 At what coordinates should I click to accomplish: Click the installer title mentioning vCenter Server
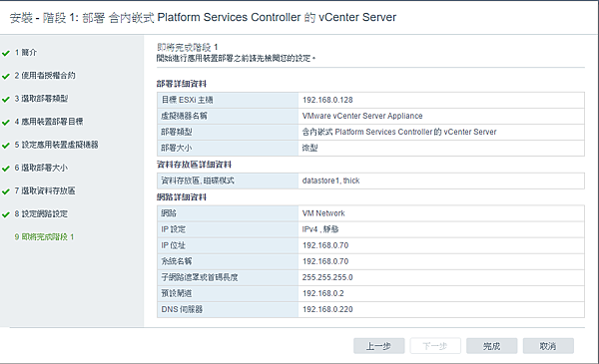click(x=203, y=18)
